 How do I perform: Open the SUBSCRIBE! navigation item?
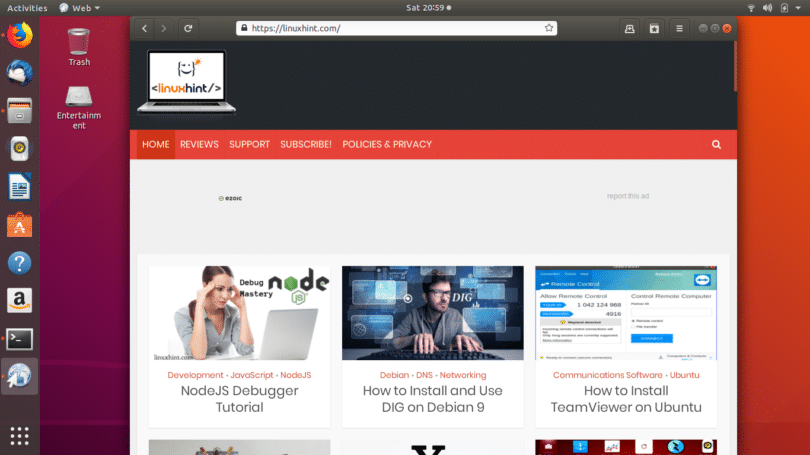click(306, 145)
